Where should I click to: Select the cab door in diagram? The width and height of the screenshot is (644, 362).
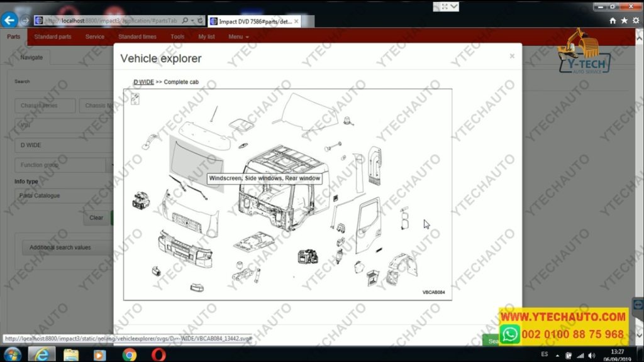click(x=368, y=225)
